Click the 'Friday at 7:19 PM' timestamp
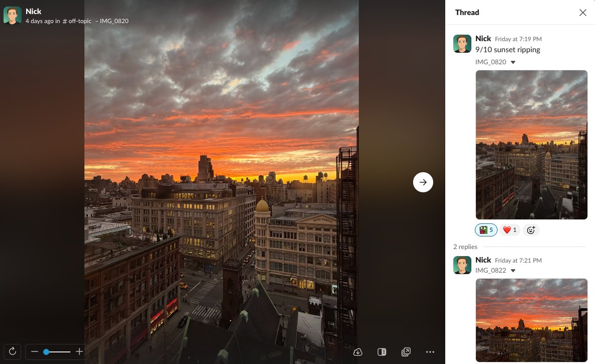Image resolution: width=595 pixels, height=364 pixels. coord(518,39)
